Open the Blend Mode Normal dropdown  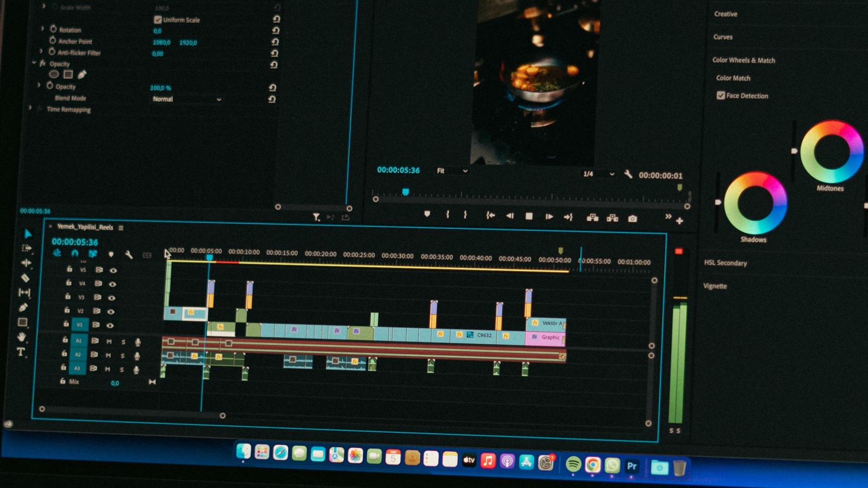[x=187, y=99]
